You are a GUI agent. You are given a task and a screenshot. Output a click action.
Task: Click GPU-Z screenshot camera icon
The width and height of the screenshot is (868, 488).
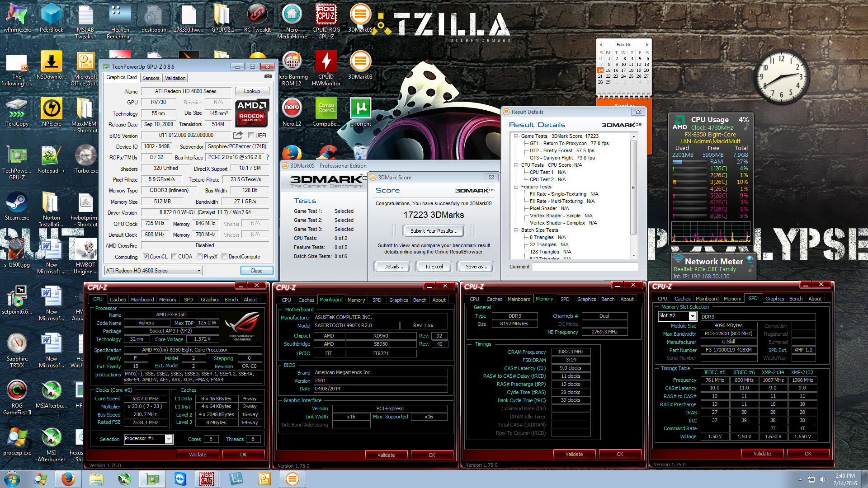268,77
